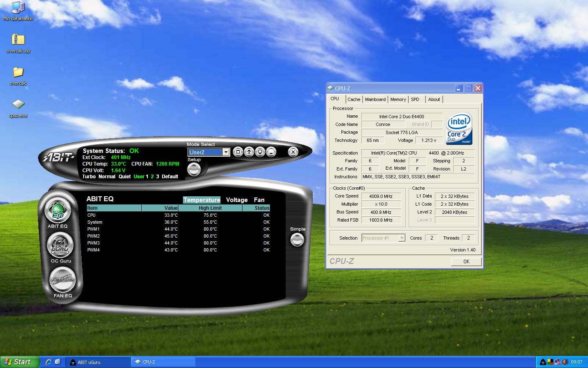This screenshot has width=588, height=368.
Task: Click the CPU FAN 1260 RPM reading
Action: click(167, 164)
